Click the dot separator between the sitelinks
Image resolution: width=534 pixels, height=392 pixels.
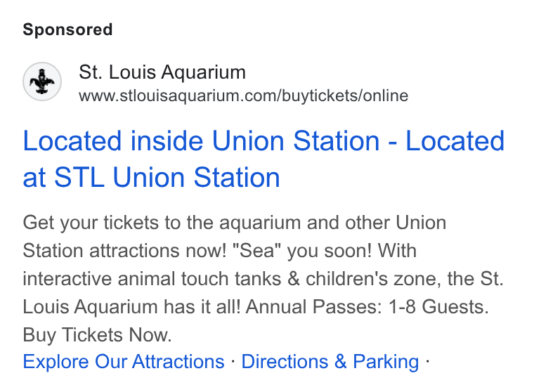pyautogui.click(x=233, y=361)
